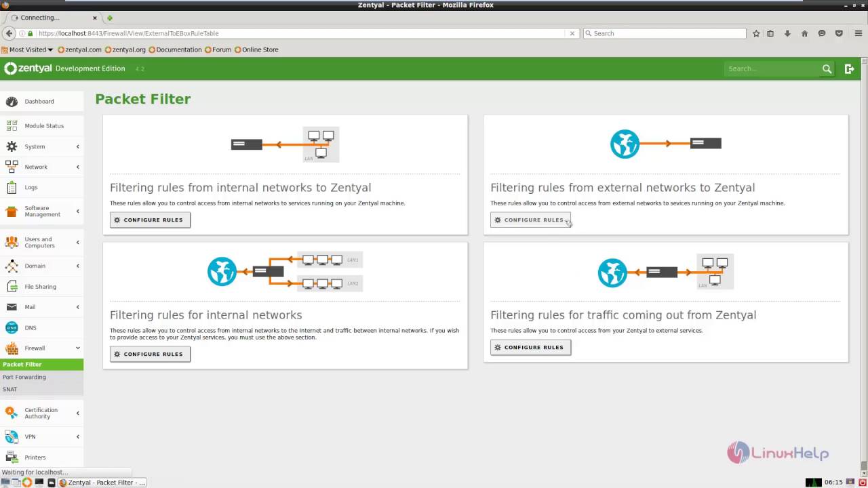868x488 pixels.
Task: Expand the Network menu chevron
Action: tap(77, 167)
